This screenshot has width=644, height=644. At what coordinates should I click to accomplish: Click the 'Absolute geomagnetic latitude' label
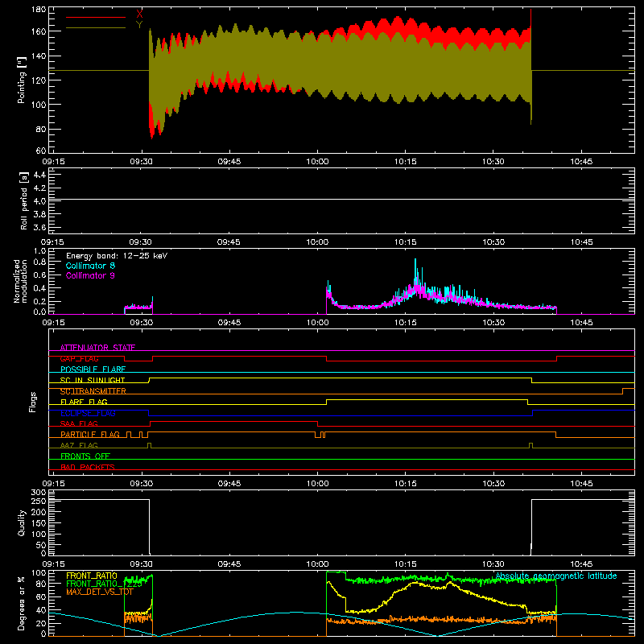click(x=556, y=576)
